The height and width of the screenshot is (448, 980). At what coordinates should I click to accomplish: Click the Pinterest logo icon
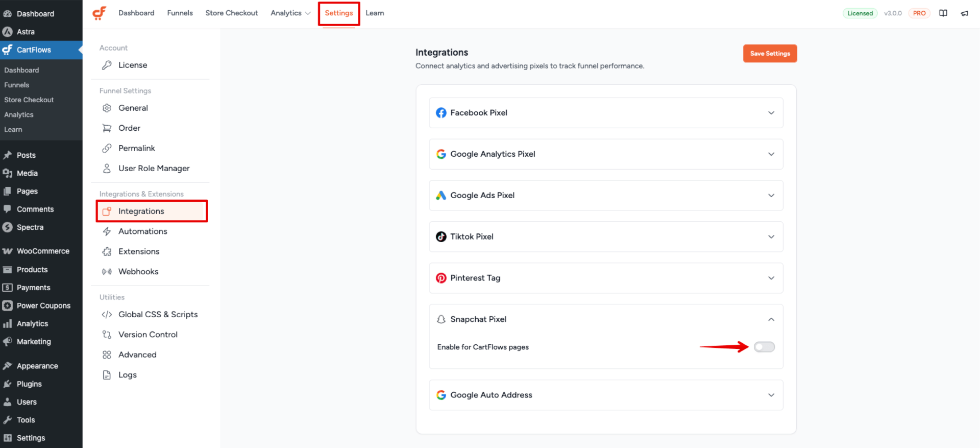coord(441,278)
